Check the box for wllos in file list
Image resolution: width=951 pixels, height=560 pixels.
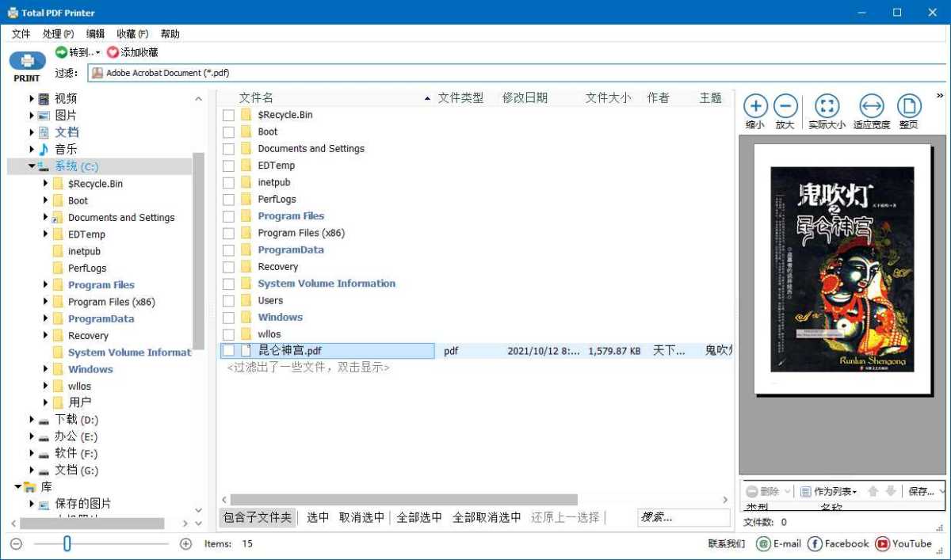(x=228, y=334)
